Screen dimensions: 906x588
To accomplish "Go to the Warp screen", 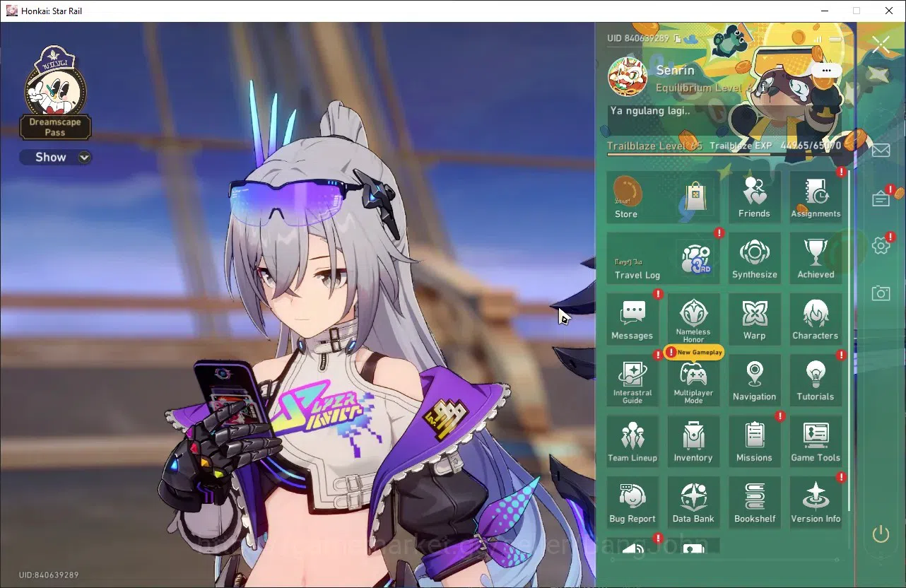I will 754,319.
